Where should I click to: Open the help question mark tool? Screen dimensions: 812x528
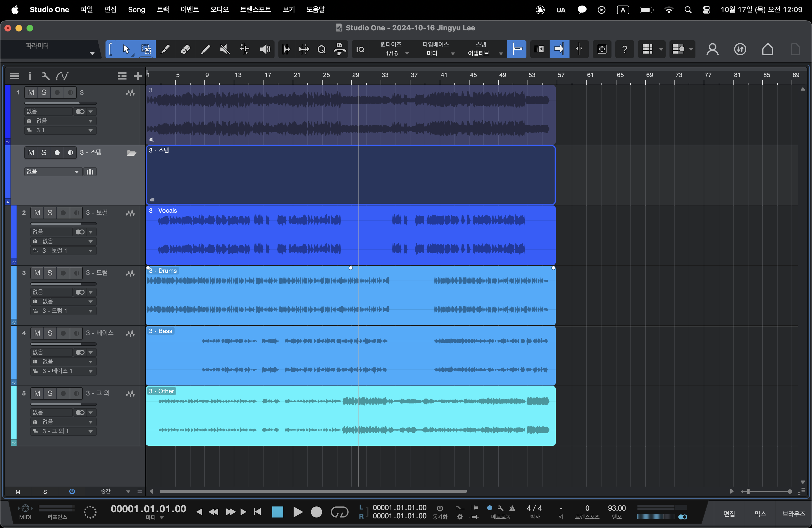625,49
